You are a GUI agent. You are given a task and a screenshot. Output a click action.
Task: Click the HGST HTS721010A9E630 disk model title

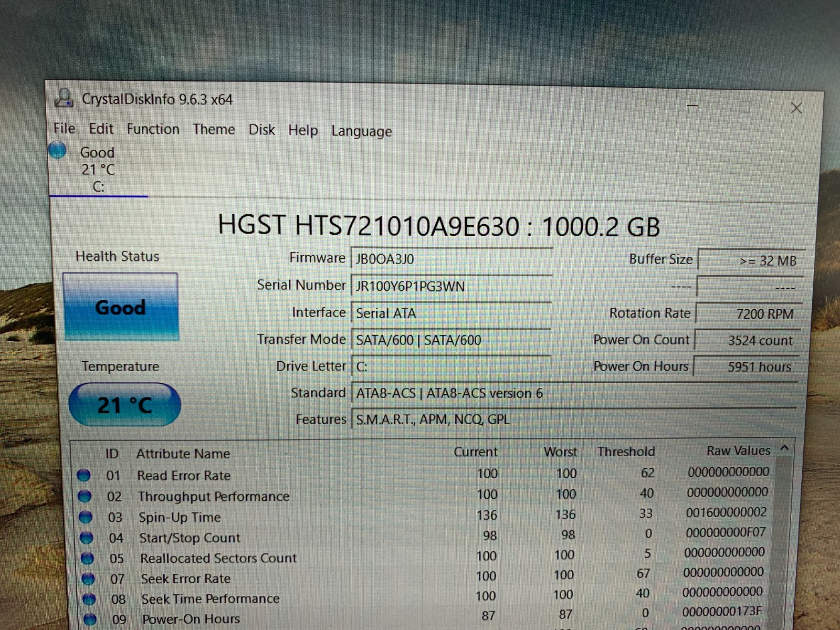(x=439, y=226)
